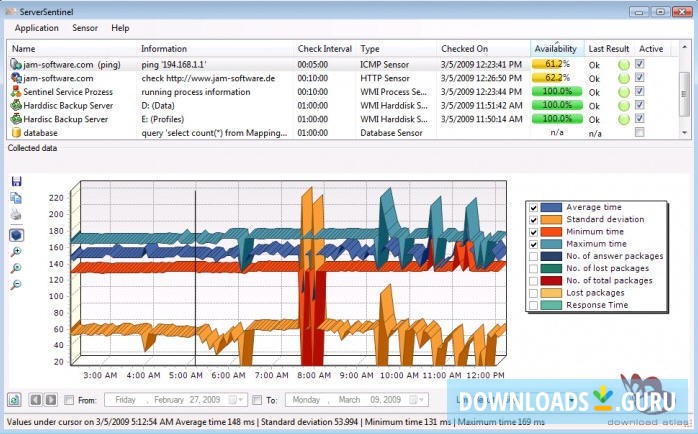698x434 pixels.
Task: Click status light of HTTP Sensor row
Action: [x=624, y=78]
